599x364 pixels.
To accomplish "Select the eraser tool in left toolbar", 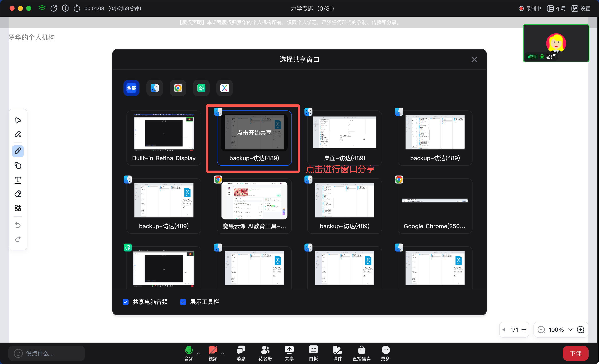I will point(18,194).
